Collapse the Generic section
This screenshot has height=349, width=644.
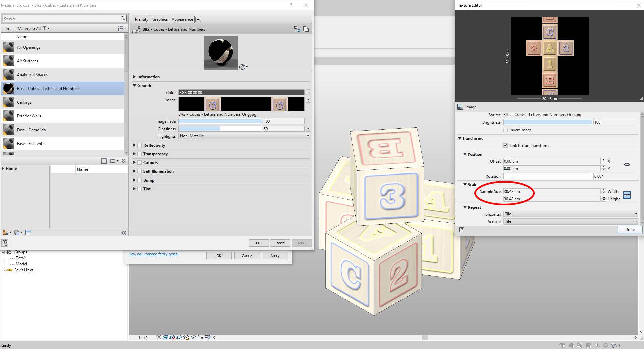pyautogui.click(x=135, y=85)
